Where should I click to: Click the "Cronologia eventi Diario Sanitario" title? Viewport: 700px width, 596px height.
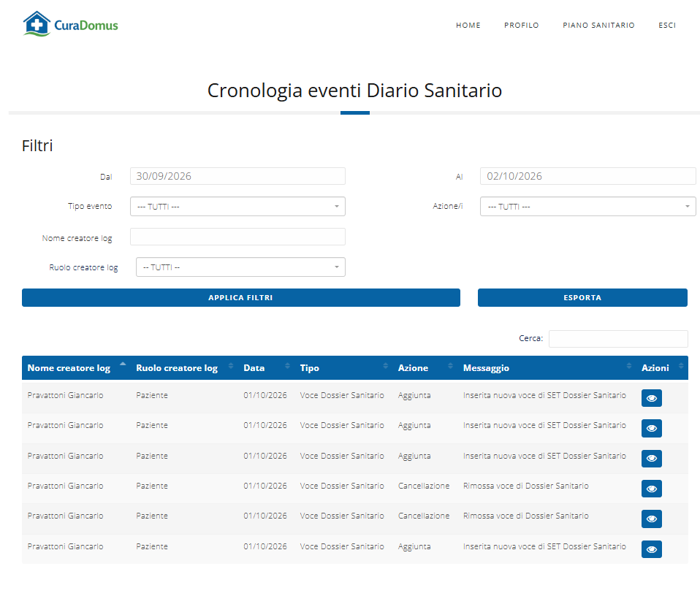click(355, 91)
